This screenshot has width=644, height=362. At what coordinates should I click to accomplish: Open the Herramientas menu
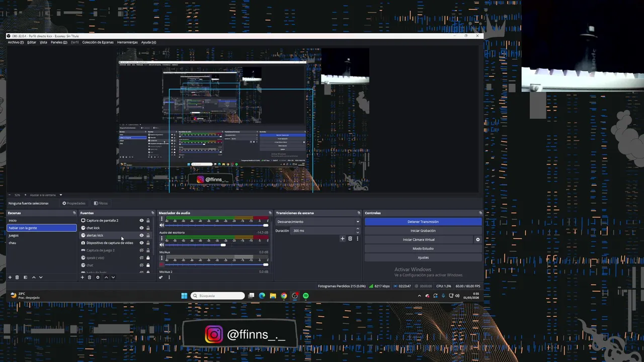(x=127, y=42)
